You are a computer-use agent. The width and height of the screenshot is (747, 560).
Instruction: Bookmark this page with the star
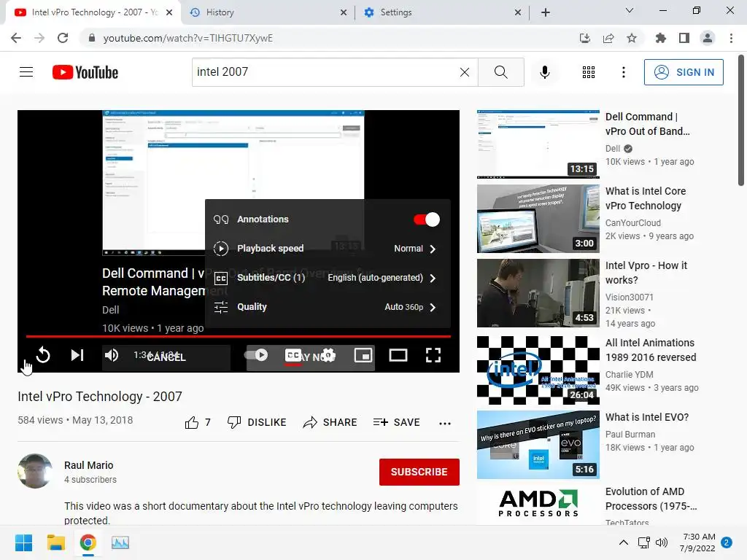(631, 38)
